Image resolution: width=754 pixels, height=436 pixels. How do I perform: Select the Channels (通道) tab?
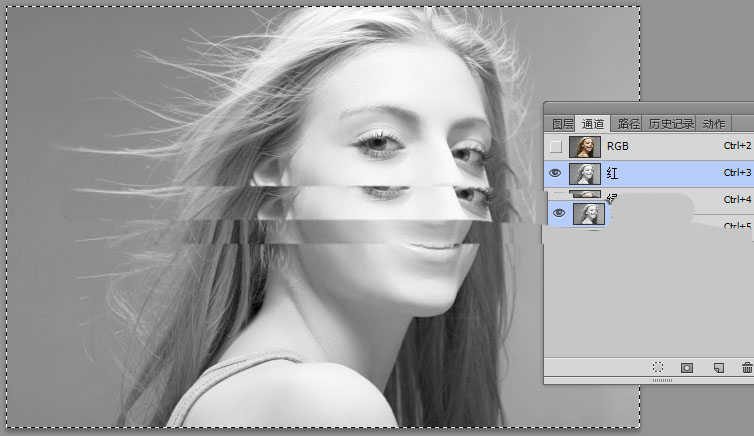[593, 124]
